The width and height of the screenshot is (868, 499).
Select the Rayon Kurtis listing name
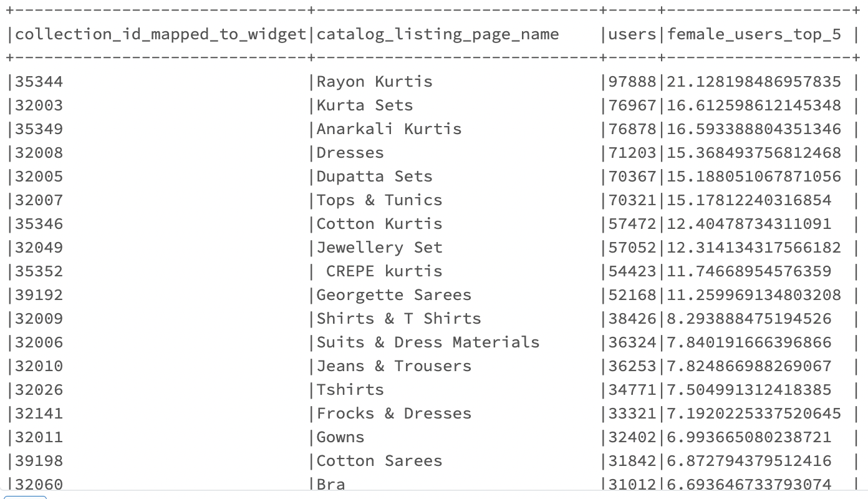[x=374, y=82]
